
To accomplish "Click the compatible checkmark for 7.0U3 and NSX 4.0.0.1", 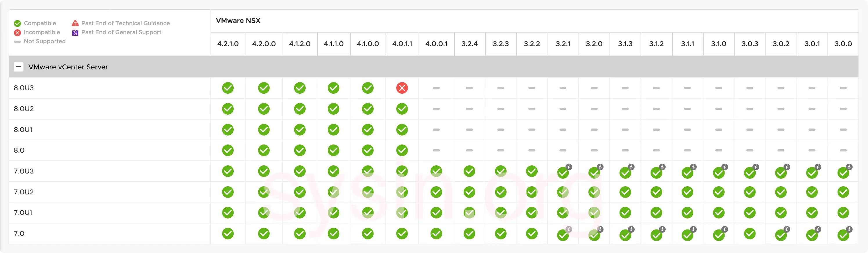I will point(436,171).
